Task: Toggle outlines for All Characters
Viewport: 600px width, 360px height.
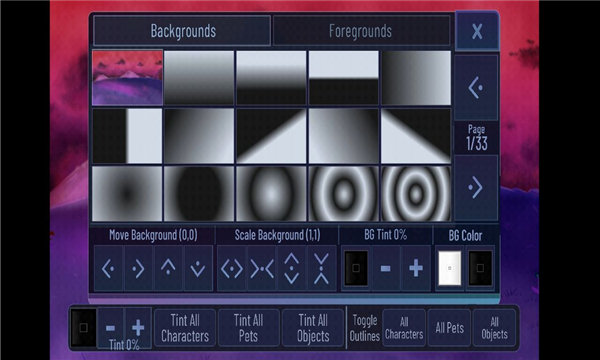Action: click(404, 328)
